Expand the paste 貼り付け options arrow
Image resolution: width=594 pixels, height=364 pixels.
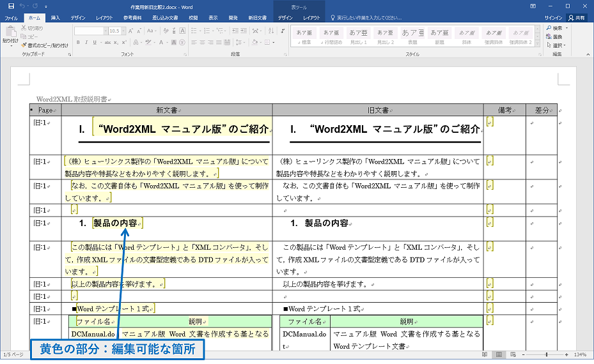[x=11, y=45]
